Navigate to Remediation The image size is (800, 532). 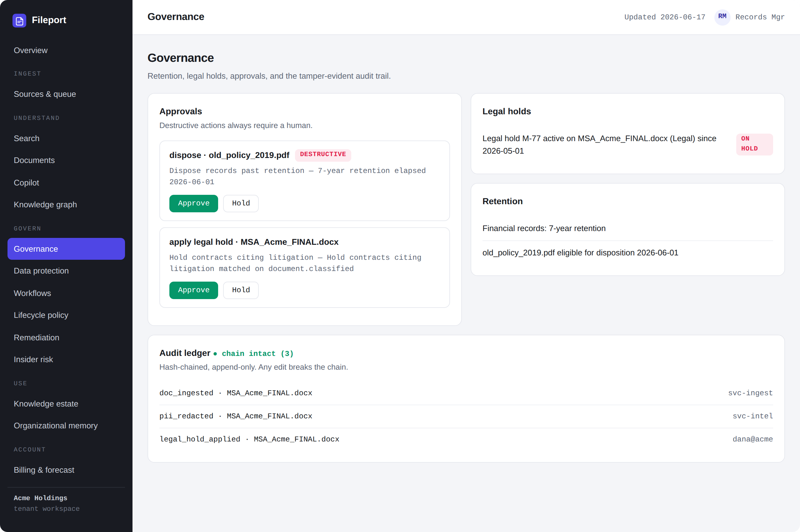click(66, 337)
